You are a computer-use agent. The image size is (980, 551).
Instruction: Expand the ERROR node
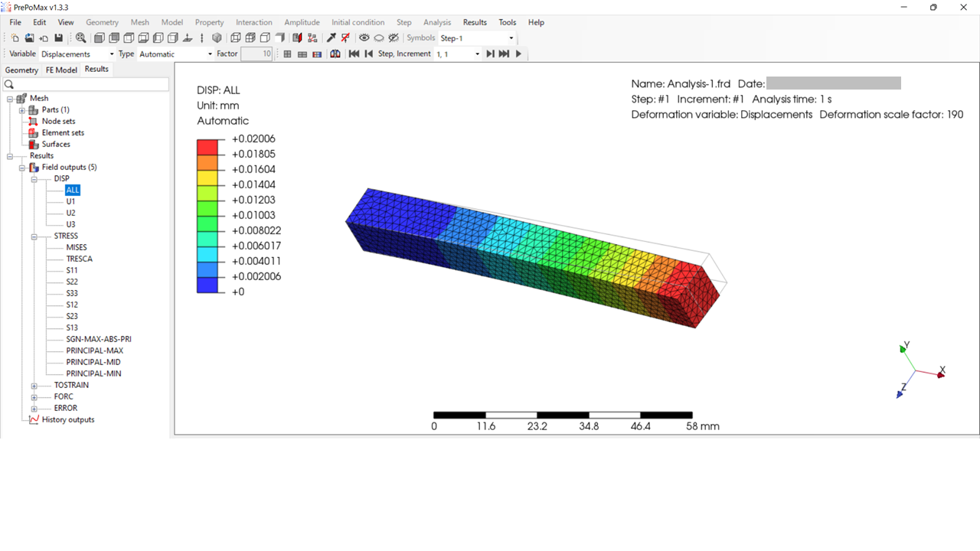(x=34, y=408)
